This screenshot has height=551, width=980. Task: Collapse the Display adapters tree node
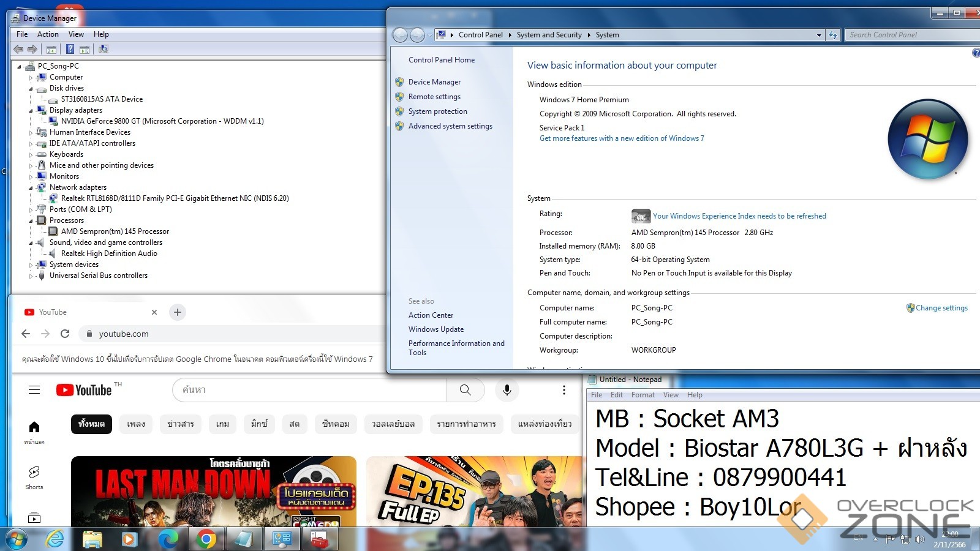pyautogui.click(x=31, y=111)
